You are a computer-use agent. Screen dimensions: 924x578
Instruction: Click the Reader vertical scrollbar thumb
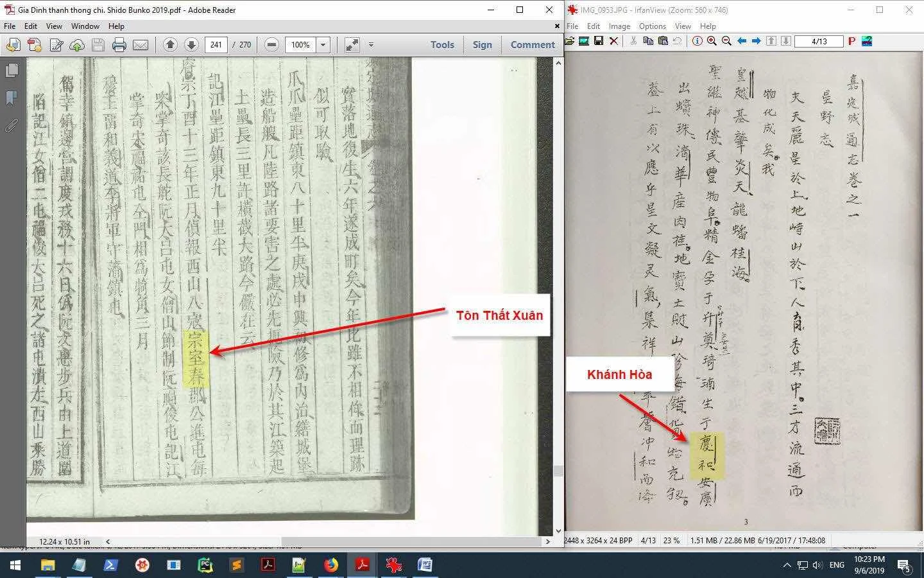click(x=558, y=471)
